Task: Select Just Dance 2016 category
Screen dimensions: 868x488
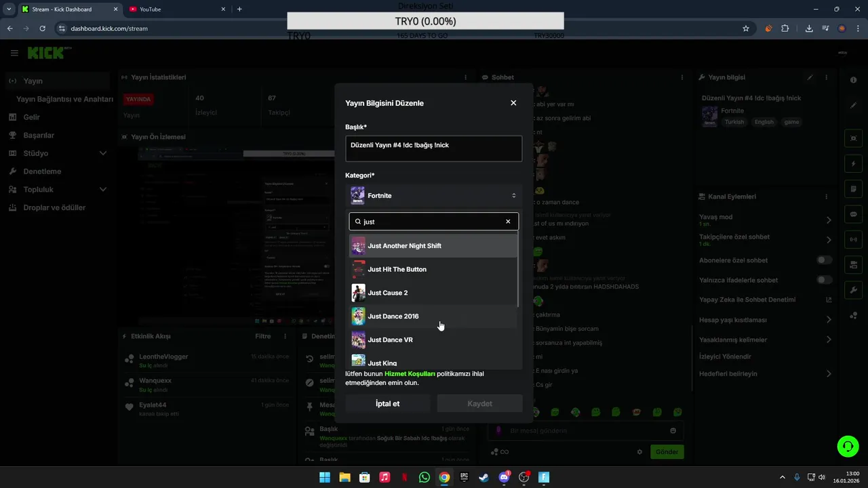Action: (x=433, y=316)
